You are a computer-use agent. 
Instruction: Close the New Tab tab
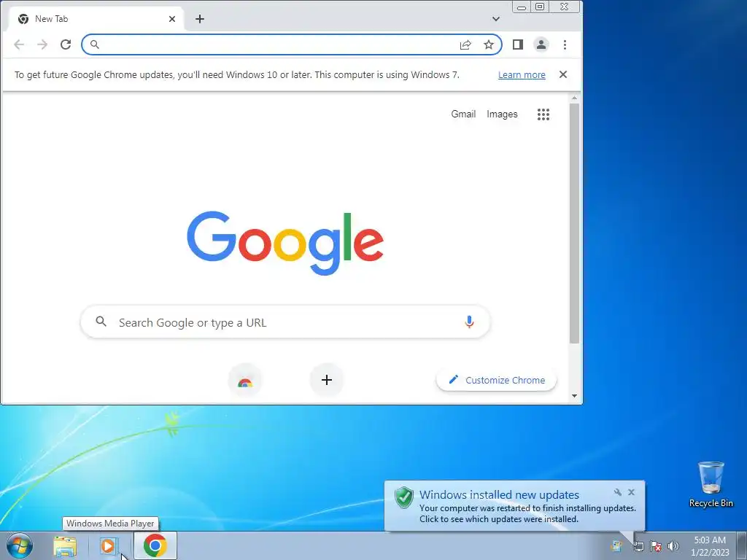pos(172,19)
